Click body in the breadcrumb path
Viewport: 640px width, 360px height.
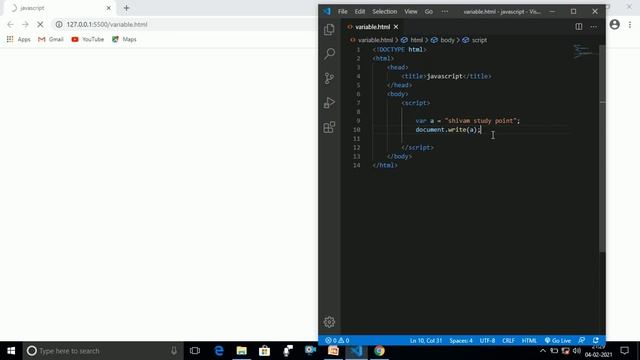pos(447,40)
